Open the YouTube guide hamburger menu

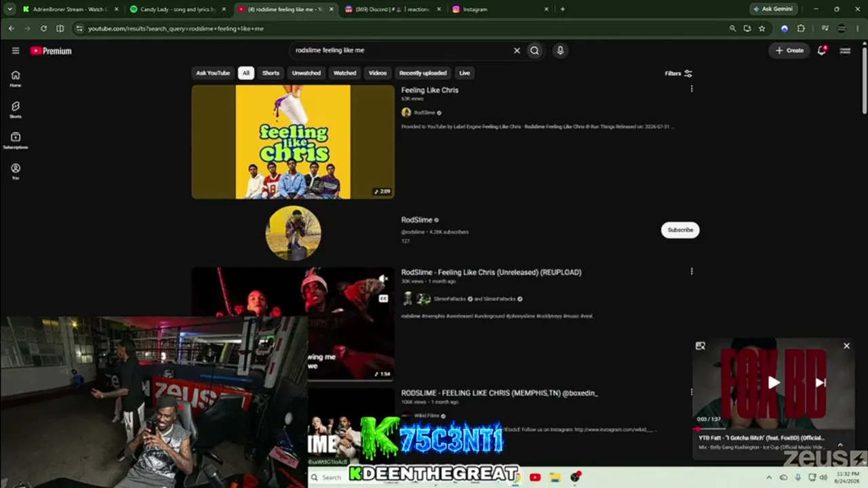tap(16, 50)
